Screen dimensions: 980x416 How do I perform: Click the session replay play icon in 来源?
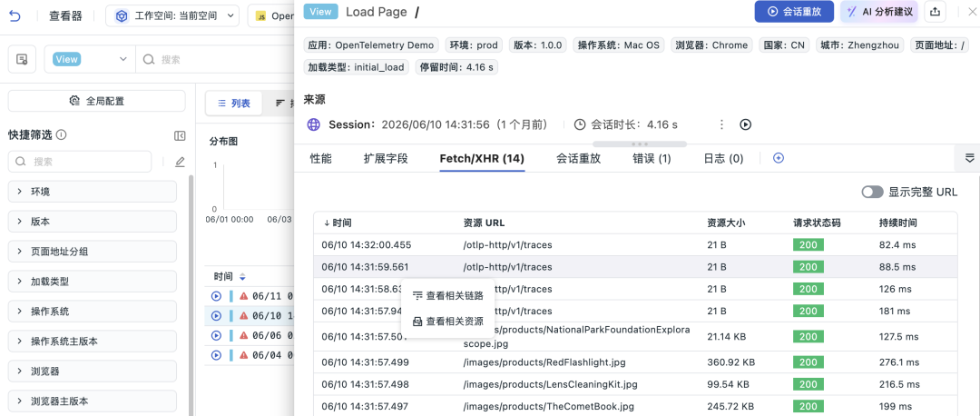tap(745, 124)
